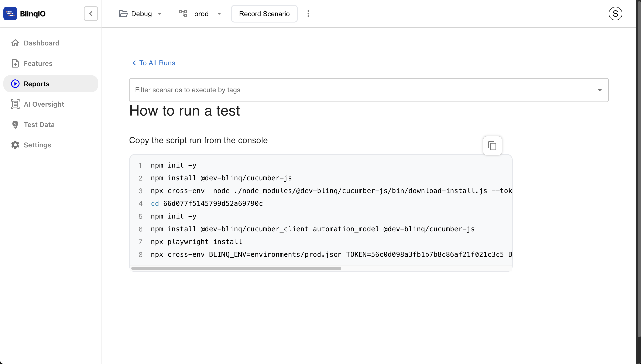The width and height of the screenshot is (641, 364).
Task: Click the 'cd' keyword on line 4
Action: pos(155,203)
